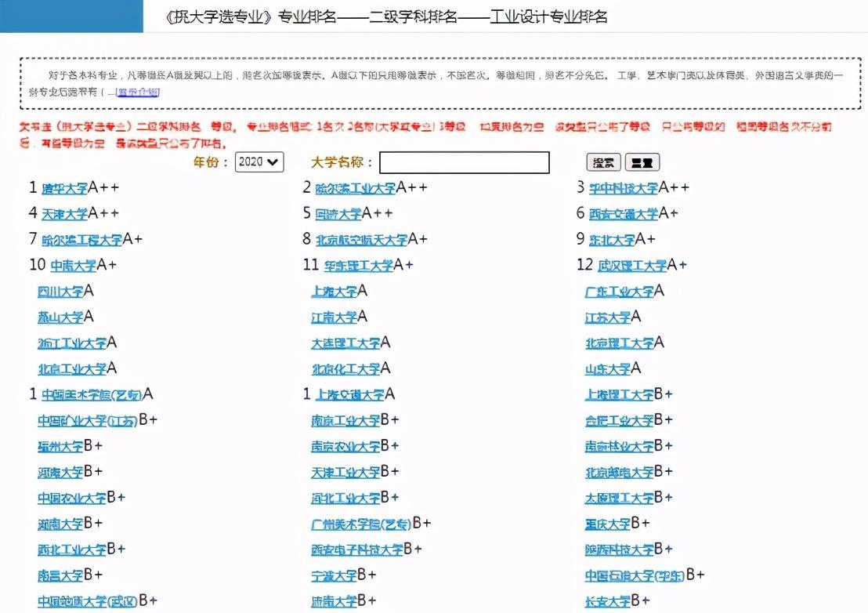Click the 大学名称 search input field

[x=465, y=162]
